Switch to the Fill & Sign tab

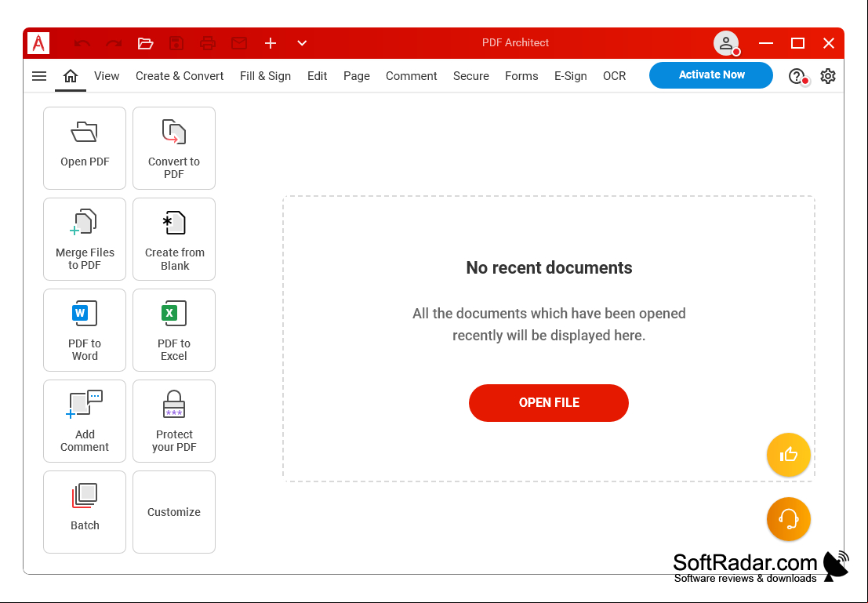tap(265, 76)
